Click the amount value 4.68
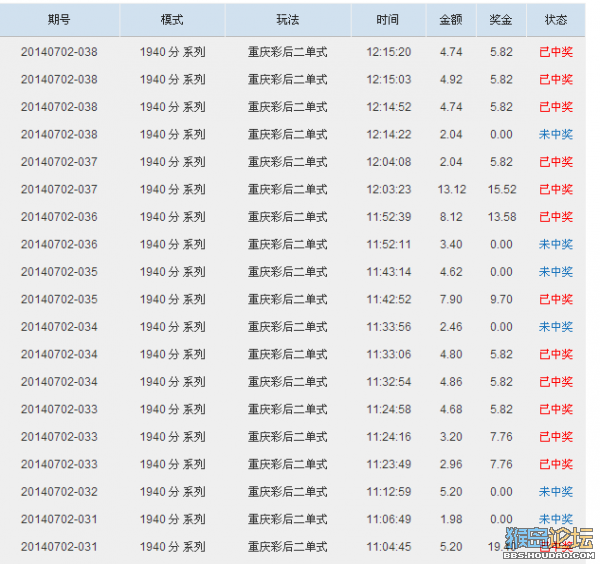Viewport: 600px width, 564px height. (x=451, y=409)
